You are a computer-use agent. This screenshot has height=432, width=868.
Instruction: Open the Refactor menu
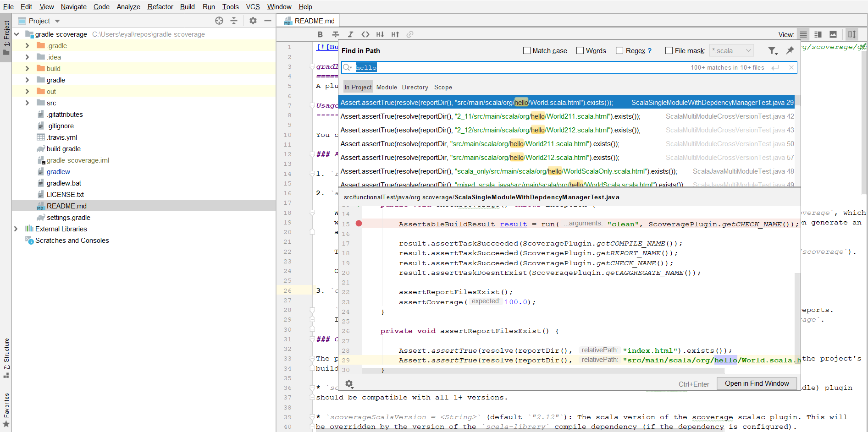(x=160, y=6)
